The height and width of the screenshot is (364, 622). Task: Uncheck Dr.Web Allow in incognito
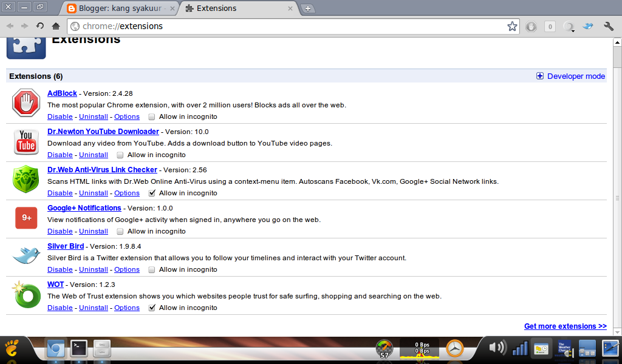[x=151, y=194]
